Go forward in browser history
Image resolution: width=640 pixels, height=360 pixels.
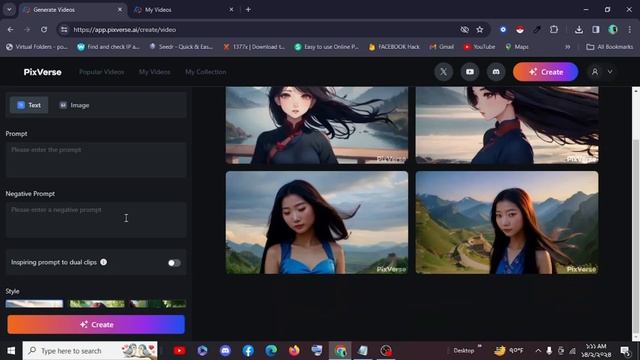[x=27, y=29]
